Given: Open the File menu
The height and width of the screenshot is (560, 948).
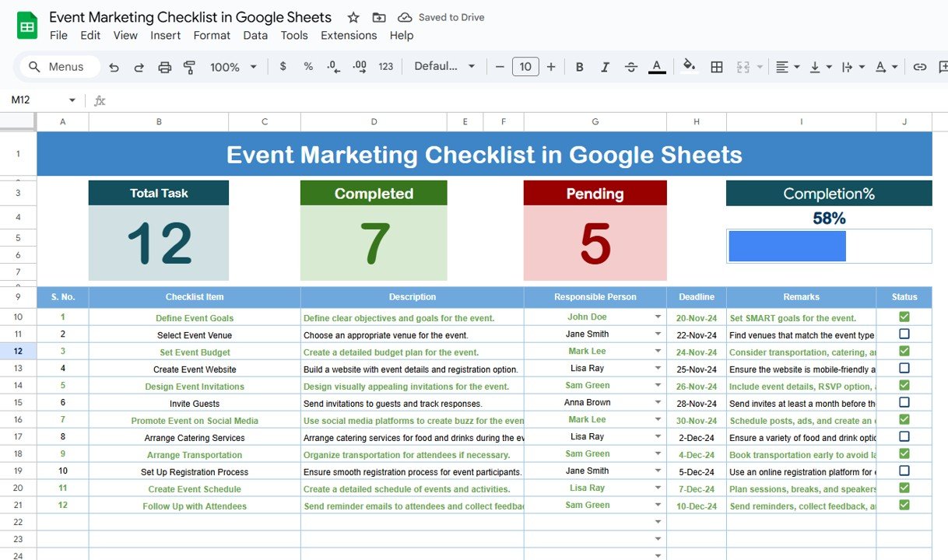Looking at the screenshot, I should [x=58, y=35].
